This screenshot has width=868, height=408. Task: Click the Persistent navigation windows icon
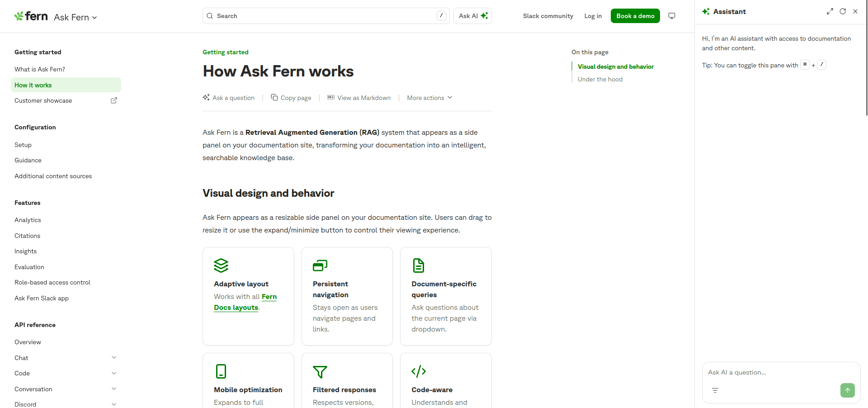pos(320,266)
